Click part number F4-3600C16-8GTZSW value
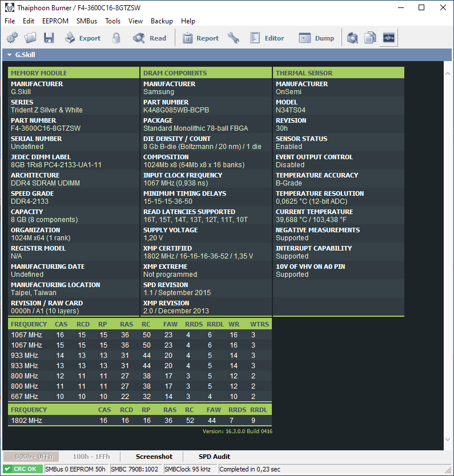The width and height of the screenshot is (454, 476). tap(46, 128)
